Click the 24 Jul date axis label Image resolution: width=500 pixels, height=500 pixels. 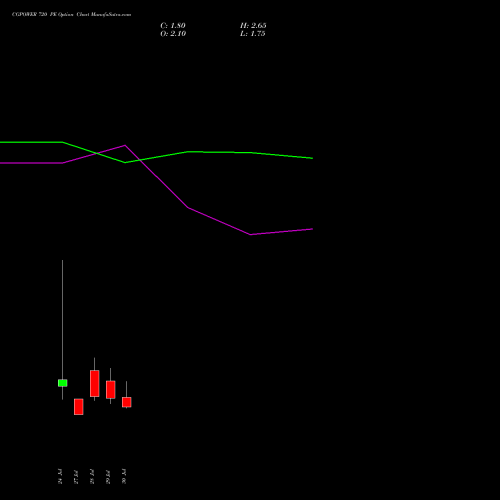point(60,476)
